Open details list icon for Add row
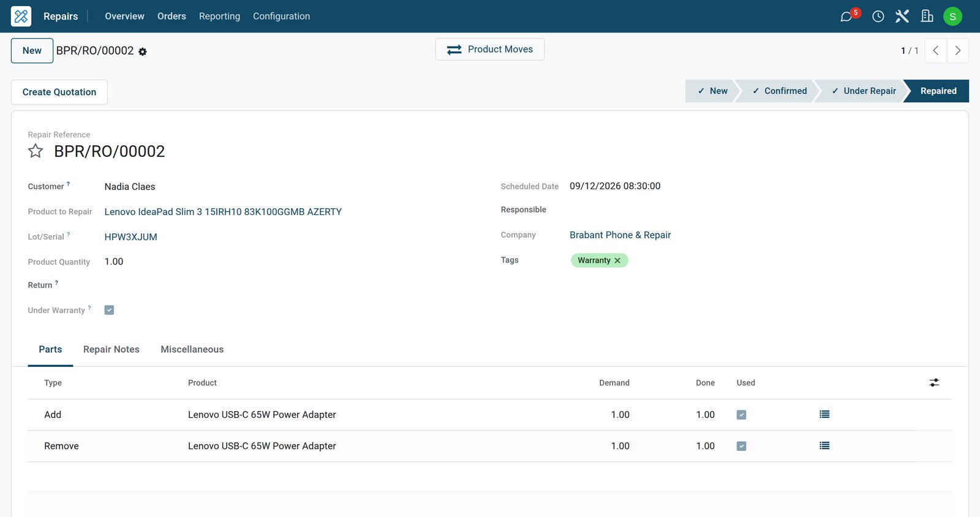The width and height of the screenshot is (980, 517). (824, 415)
